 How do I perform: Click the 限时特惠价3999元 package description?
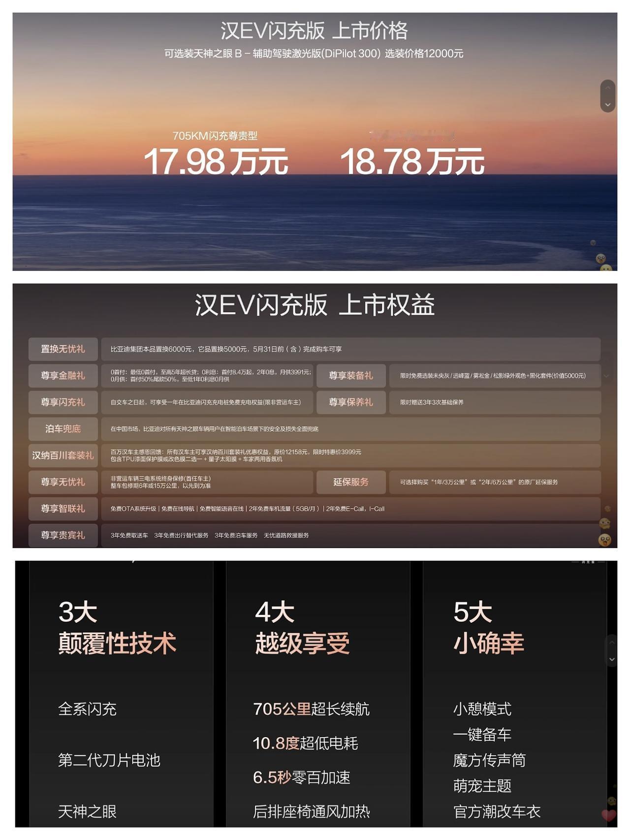[x=236, y=455]
